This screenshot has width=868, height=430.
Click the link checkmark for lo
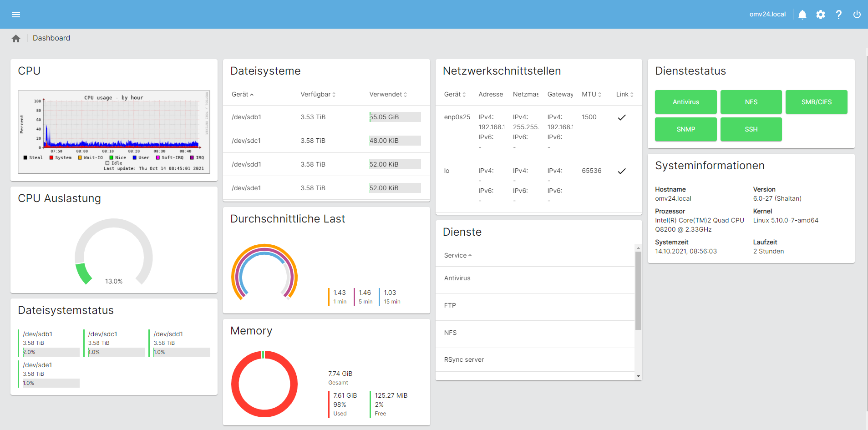[622, 171]
